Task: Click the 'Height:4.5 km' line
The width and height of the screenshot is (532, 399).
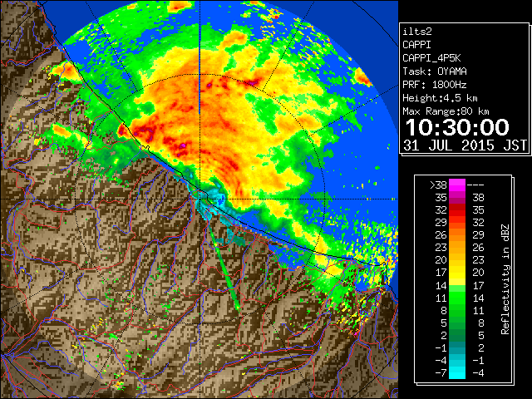Action: click(440, 98)
